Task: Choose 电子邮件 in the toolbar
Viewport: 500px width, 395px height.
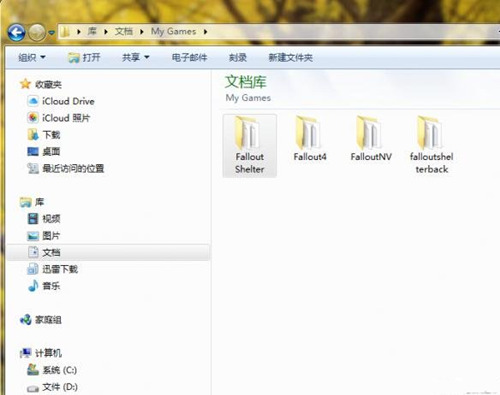Action: point(189,57)
